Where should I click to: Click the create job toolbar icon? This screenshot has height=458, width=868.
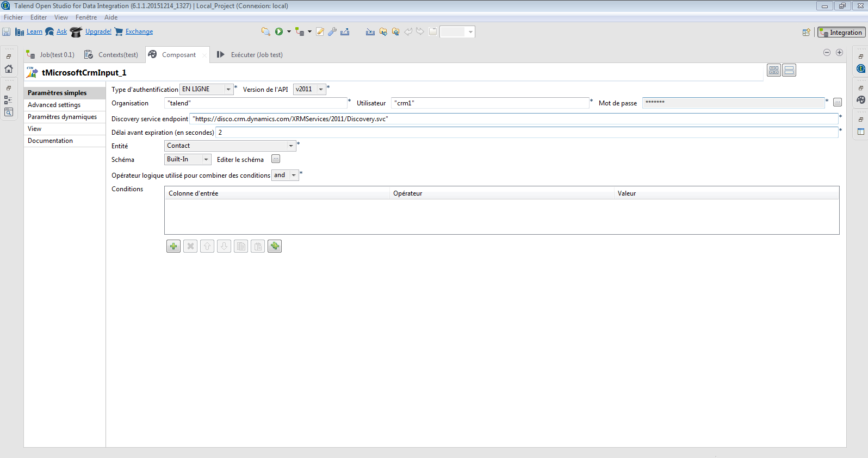pos(300,32)
